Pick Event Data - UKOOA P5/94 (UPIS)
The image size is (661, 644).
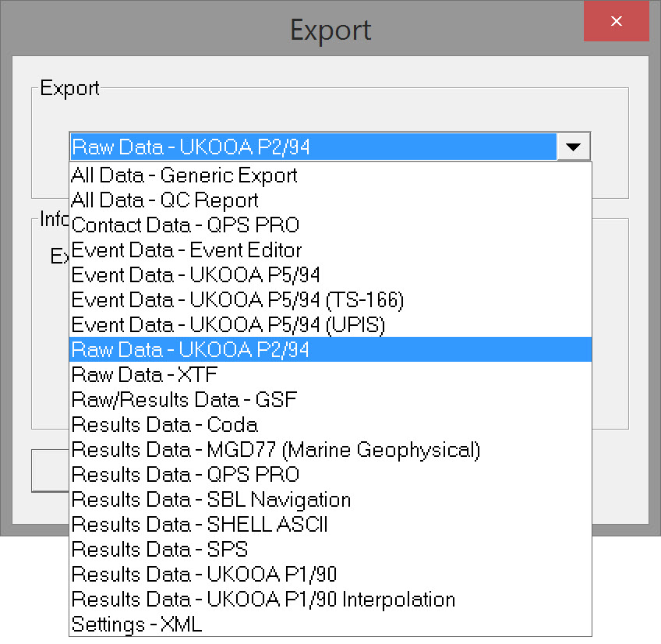pos(228,325)
